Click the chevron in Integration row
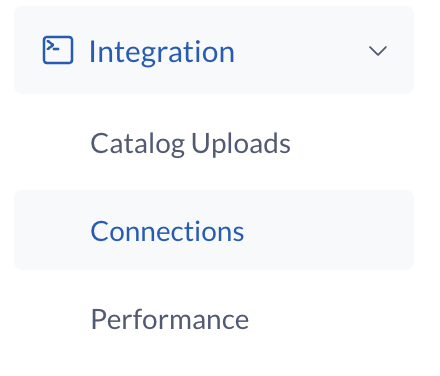The height and width of the screenshot is (376, 440). coord(378,51)
